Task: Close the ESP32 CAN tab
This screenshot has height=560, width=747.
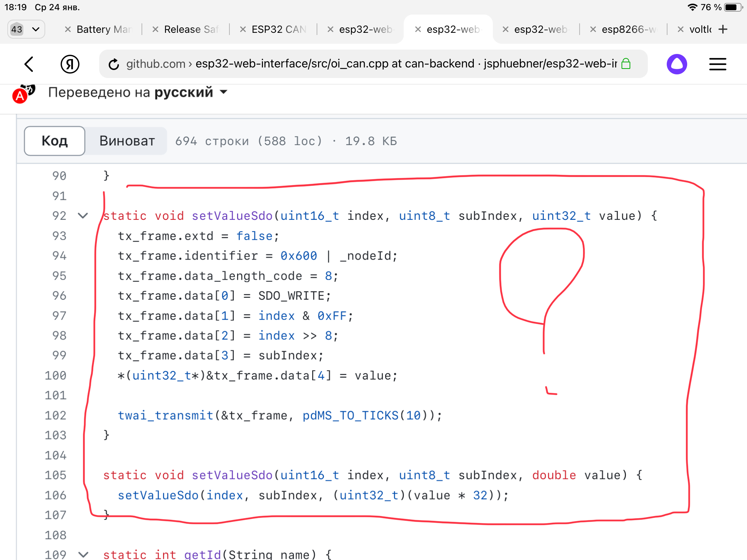Action: click(x=243, y=30)
